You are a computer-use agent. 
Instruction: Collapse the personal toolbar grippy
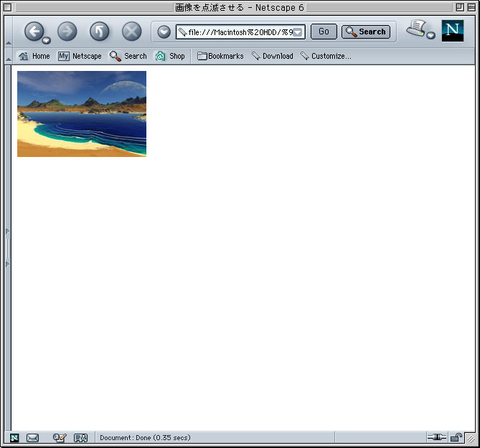pos(9,56)
